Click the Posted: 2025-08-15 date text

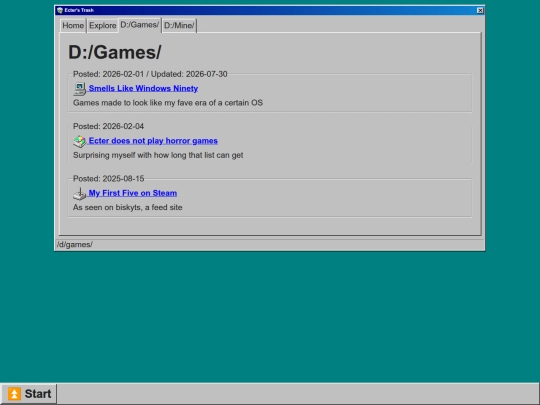point(108,179)
